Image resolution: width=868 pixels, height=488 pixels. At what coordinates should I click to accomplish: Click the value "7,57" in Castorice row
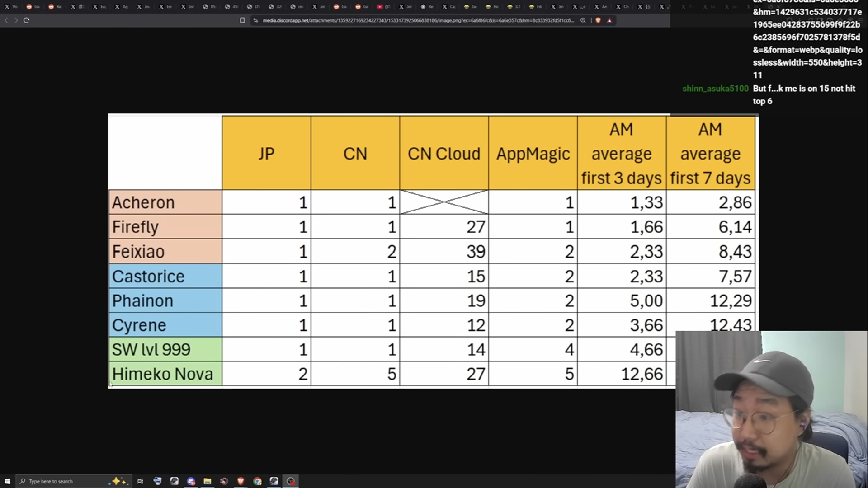point(735,277)
